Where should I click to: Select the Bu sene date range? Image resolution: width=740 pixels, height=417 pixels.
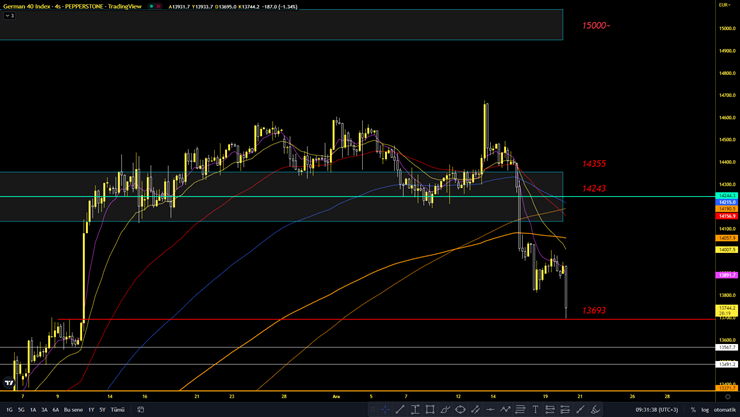[x=73, y=410]
